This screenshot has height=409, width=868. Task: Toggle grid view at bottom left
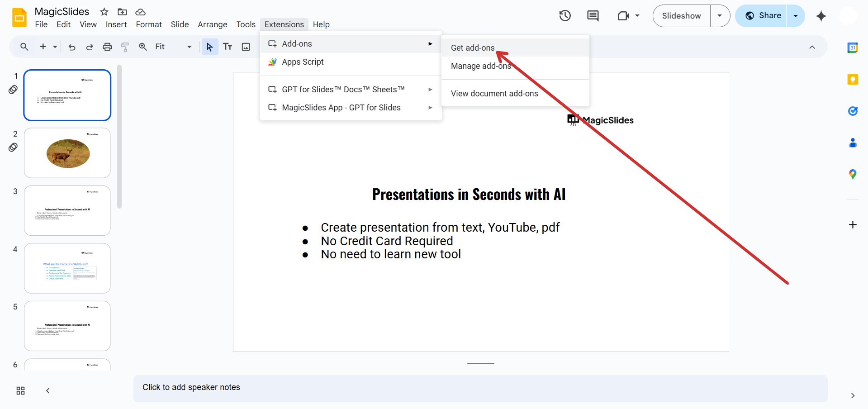point(20,390)
